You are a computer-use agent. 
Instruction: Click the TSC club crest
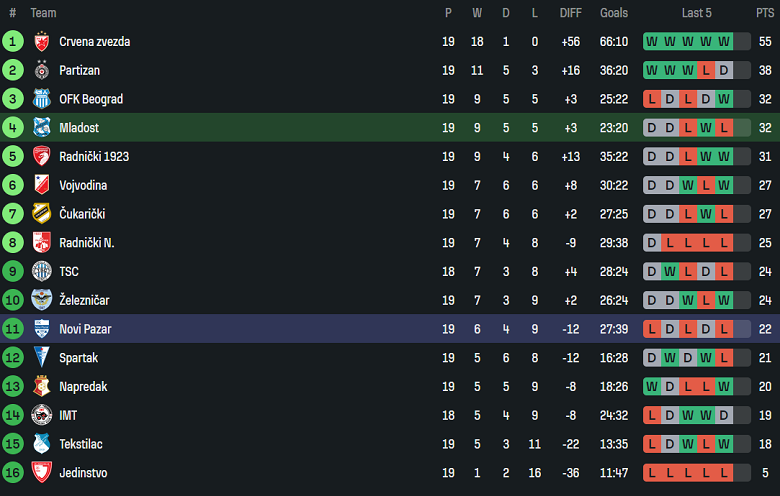point(42,272)
